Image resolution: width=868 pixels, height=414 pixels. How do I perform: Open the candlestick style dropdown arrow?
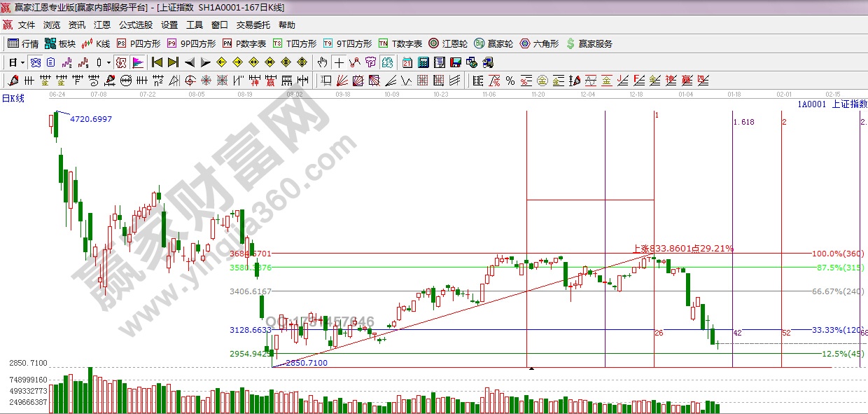click(x=108, y=62)
